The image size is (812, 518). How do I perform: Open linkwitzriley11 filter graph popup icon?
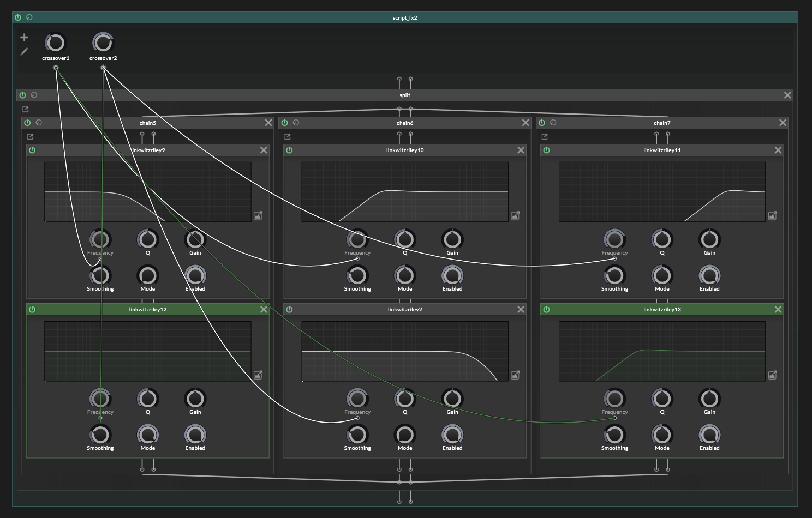tap(773, 216)
